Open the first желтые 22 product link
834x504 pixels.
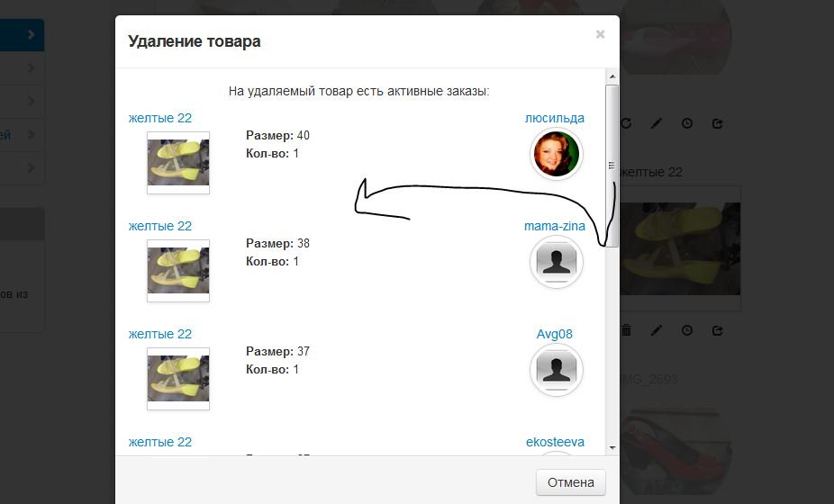pos(160,118)
